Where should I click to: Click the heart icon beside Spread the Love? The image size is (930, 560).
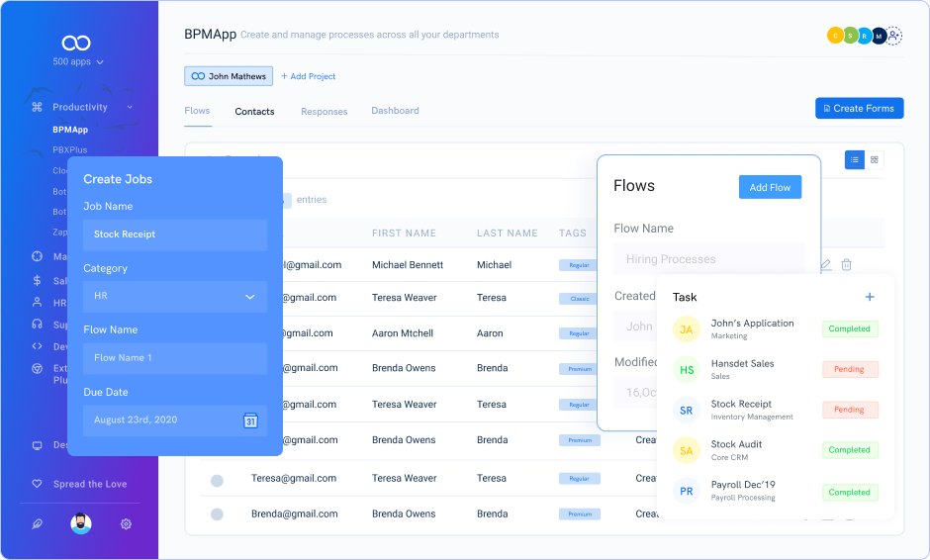[37, 484]
